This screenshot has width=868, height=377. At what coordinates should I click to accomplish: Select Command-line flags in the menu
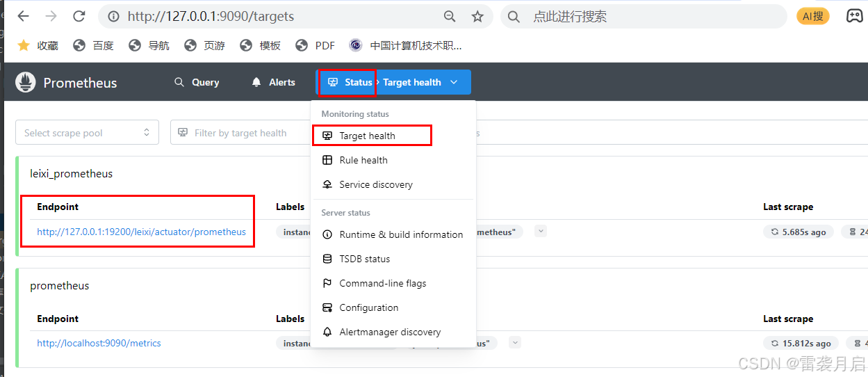pyautogui.click(x=393, y=283)
